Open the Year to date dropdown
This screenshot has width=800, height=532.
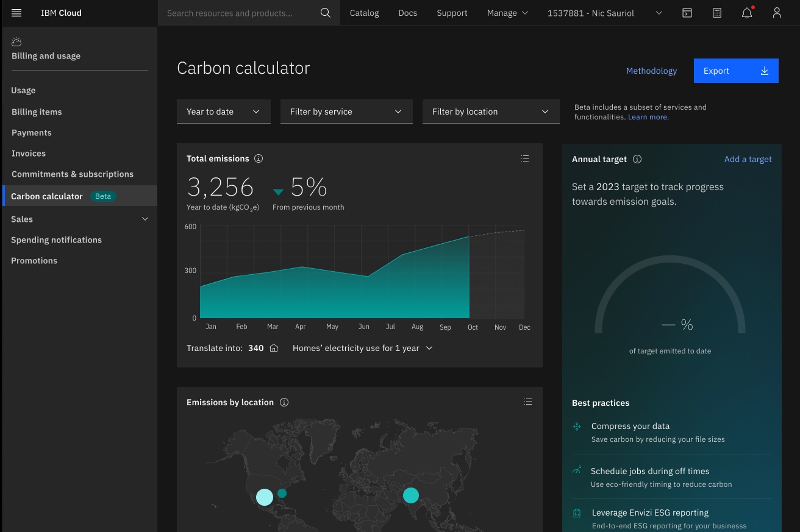tap(223, 112)
